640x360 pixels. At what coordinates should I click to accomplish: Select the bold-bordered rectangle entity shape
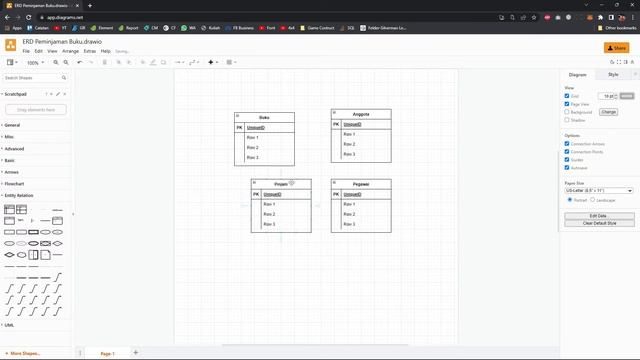(x=33, y=232)
